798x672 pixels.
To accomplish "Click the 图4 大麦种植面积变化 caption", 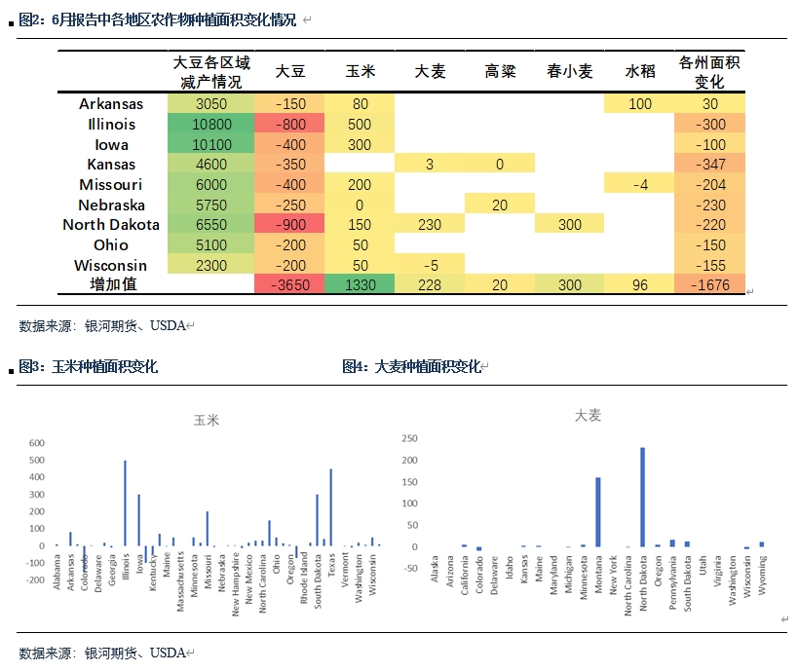I will point(412,367).
